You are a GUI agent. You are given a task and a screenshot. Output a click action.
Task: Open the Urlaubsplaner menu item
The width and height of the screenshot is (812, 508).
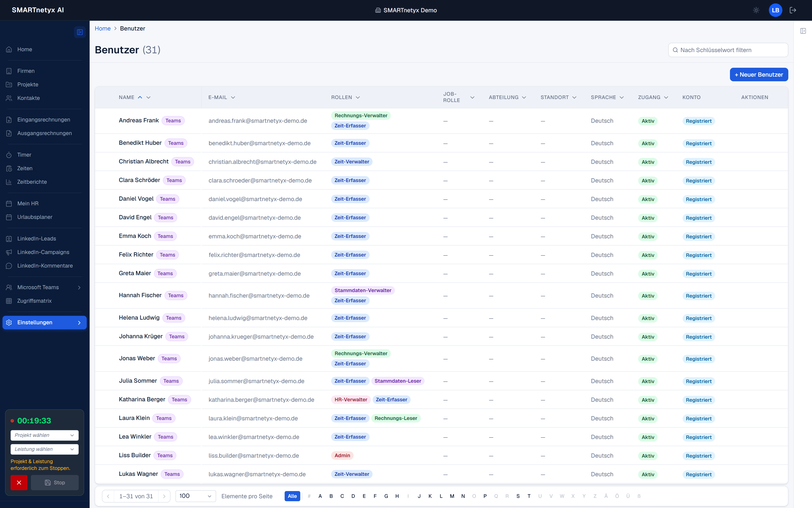44,217
